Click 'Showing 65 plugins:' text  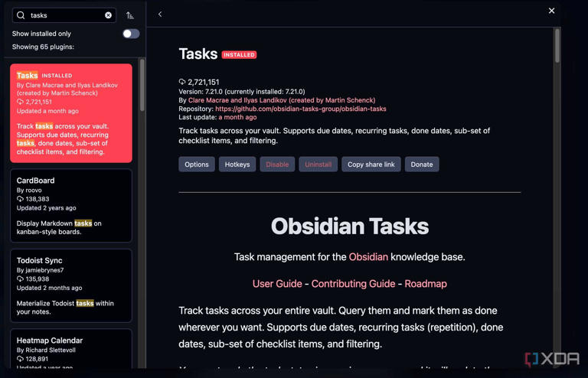click(43, 47)
